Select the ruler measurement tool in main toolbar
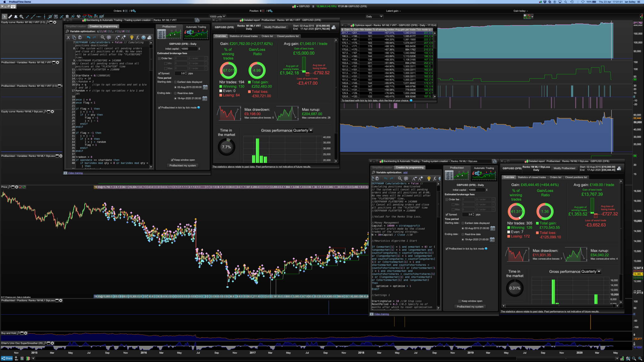The image size is (644, 362). (x=10, y=16)
